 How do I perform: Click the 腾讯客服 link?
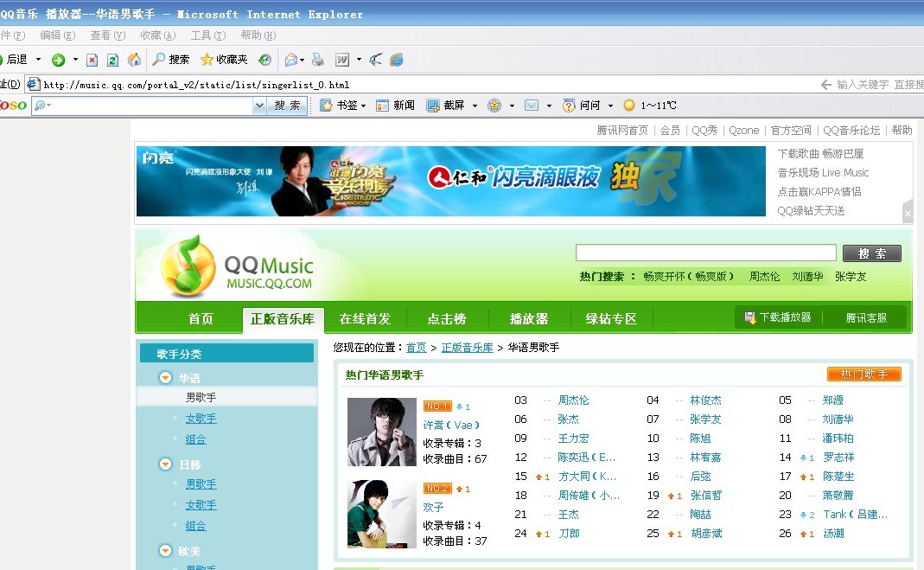[x=866, y=318]
